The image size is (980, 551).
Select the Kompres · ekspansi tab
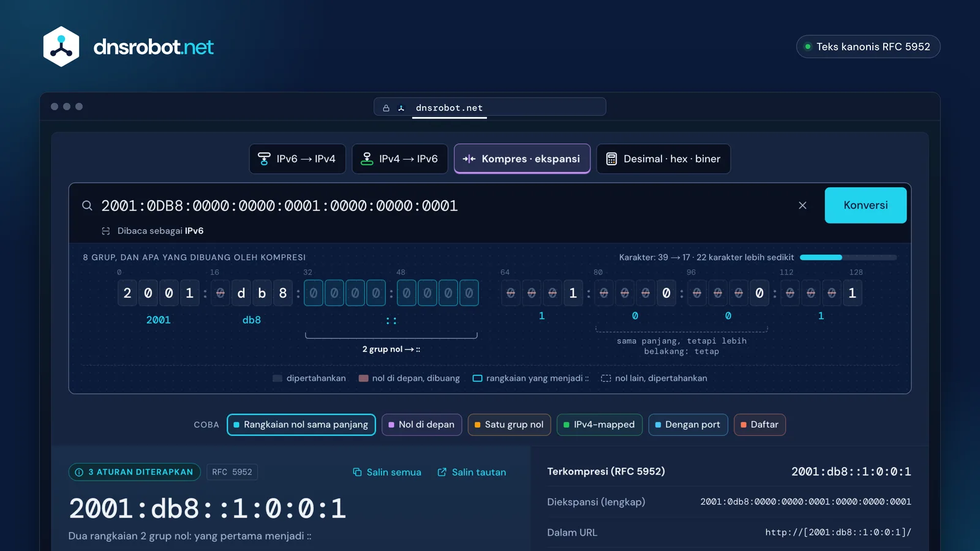pyautogui.click(x=522, y=159)
